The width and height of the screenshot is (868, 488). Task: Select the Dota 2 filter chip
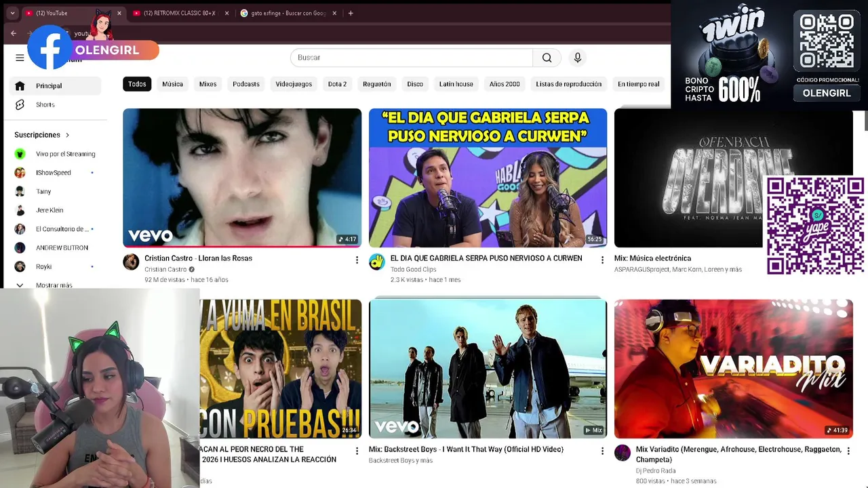(337, 84)
